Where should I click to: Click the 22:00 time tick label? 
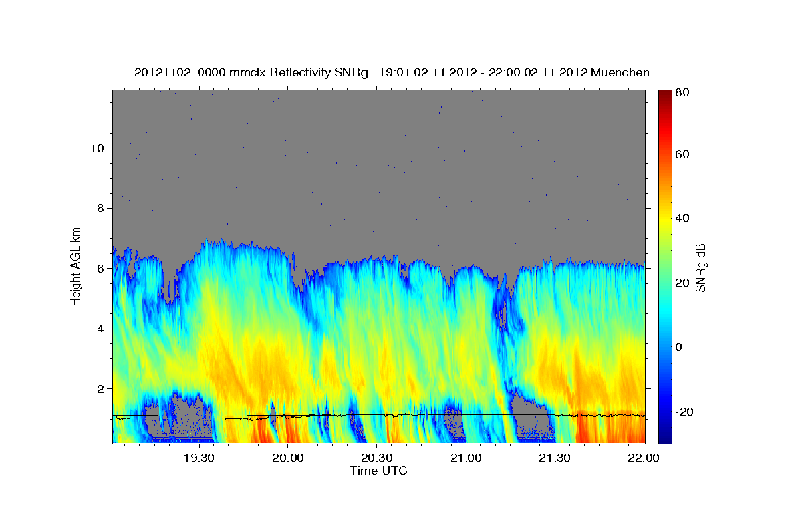(x=644, y=458)
